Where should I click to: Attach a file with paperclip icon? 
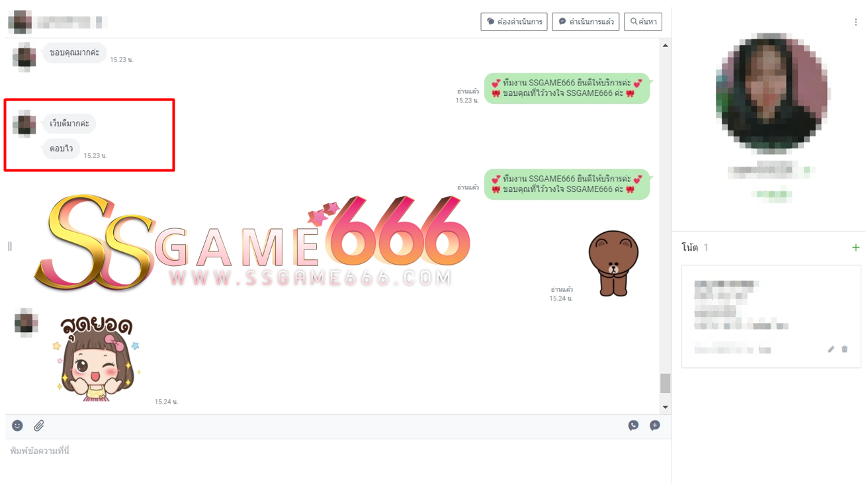(39, 425)
